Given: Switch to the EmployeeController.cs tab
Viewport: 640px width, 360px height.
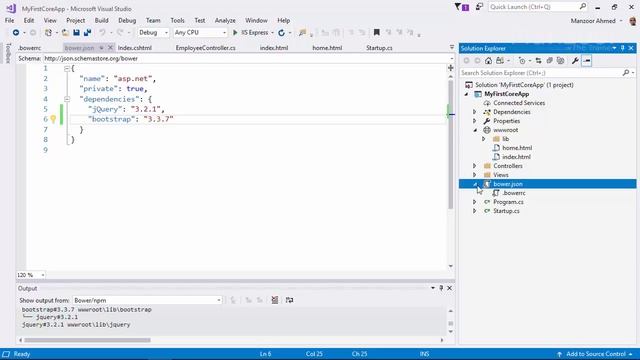Looking at the screenshot, I should pyautogui.click(x=205, y=48).
